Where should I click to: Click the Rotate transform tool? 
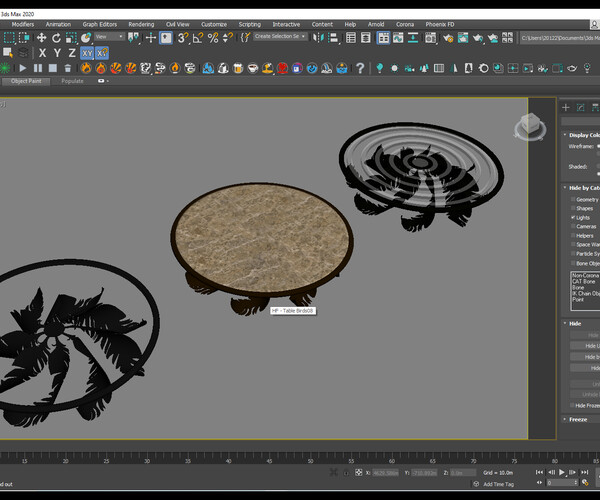pyautogui.click(x=56, y=38)
